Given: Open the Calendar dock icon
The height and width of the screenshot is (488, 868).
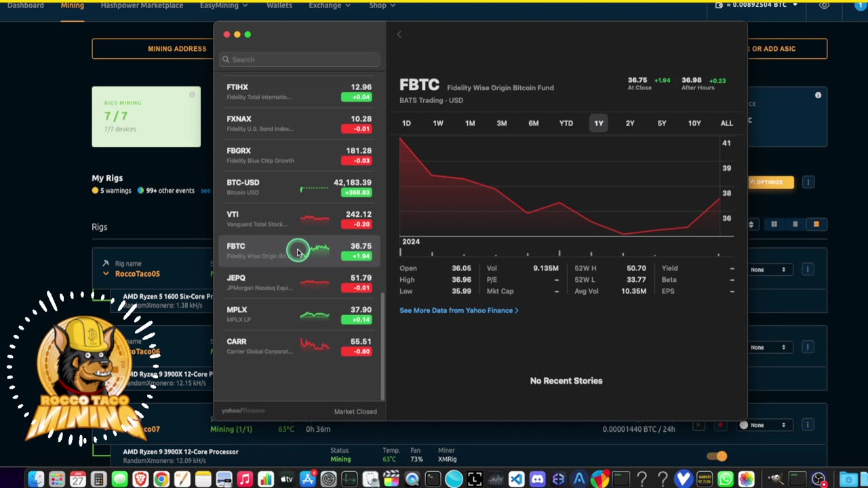Looking at the screenshot, I should (78, 479).
